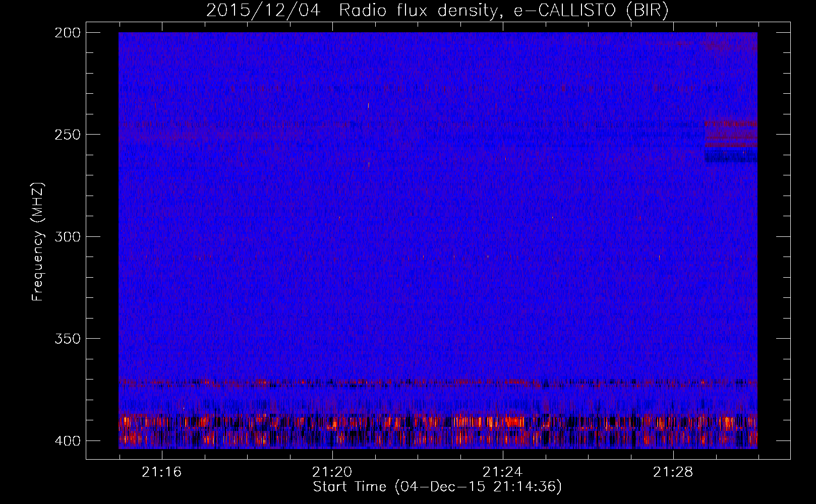Select the 21:28 time tick label
The width and height of the screenshot is (816, 504).
click(x=673, y=472)
